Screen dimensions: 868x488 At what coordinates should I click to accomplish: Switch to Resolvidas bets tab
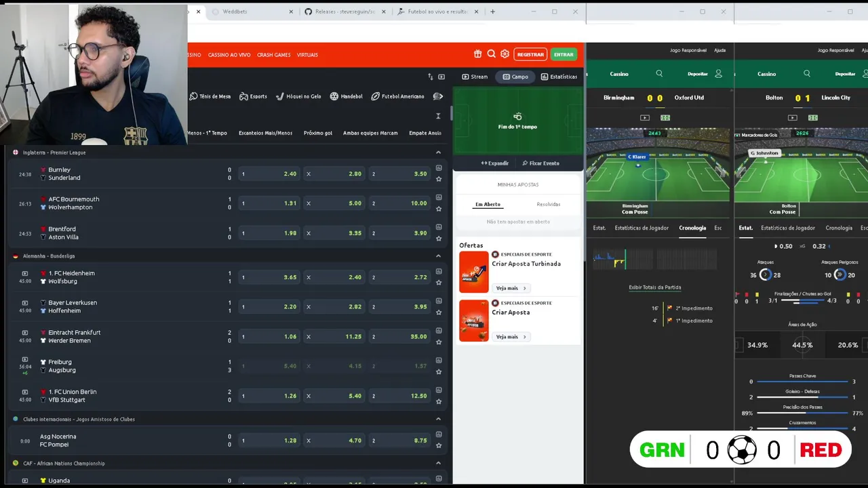pos(549,204)
